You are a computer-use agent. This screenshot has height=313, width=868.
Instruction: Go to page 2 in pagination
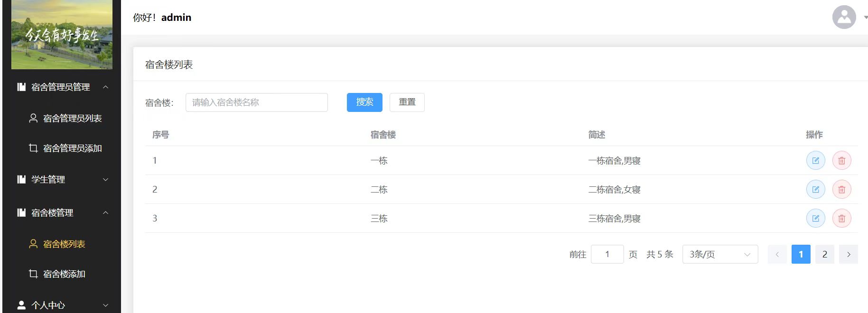coord(825,254)
